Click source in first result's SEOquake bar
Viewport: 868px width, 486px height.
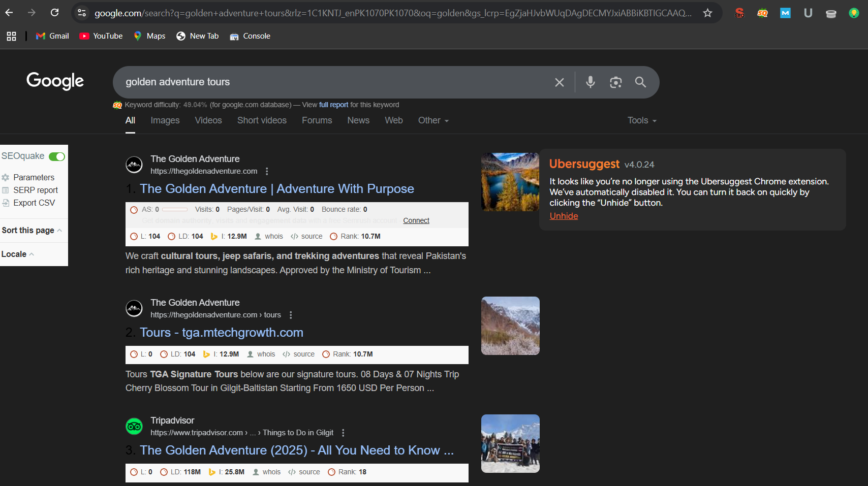(306, 236)
